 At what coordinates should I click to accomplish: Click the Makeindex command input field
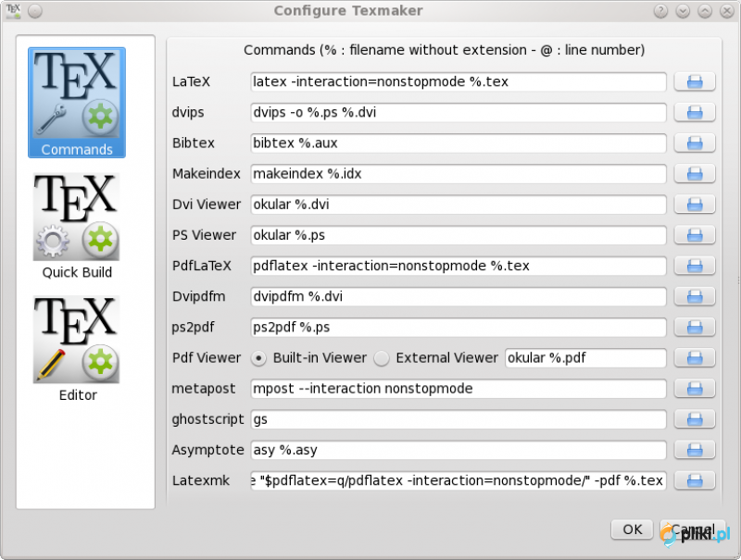click(458, 174)
